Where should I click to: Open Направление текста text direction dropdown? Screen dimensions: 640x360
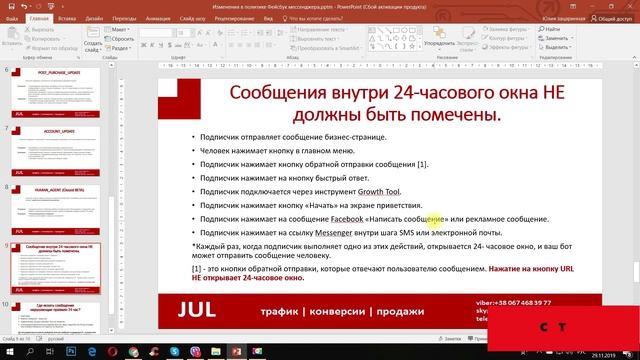[318, 29]
